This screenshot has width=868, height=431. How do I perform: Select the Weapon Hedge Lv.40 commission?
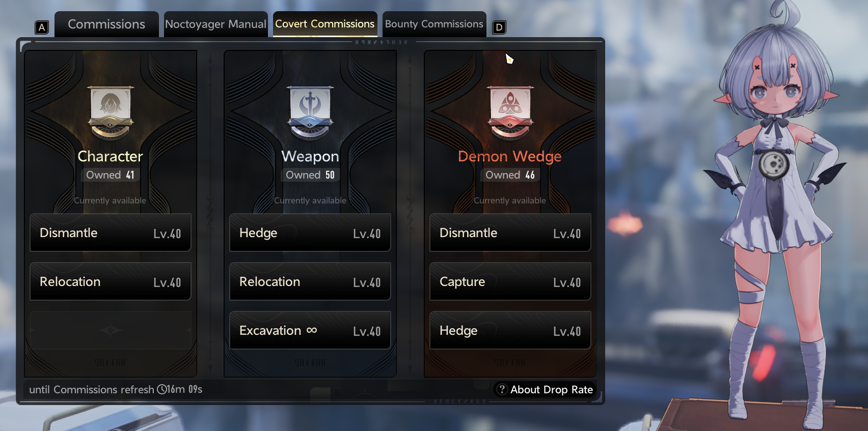[310, 233]
